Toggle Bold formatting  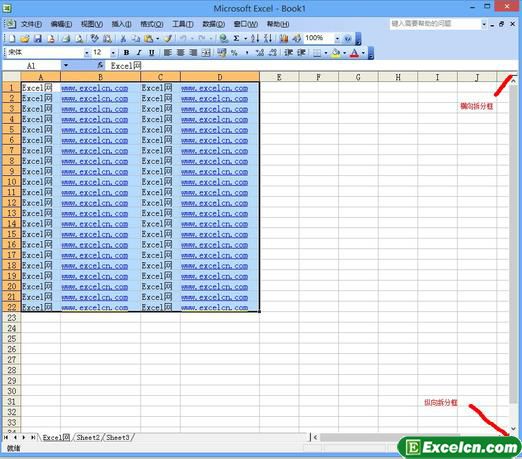point(126,53)
